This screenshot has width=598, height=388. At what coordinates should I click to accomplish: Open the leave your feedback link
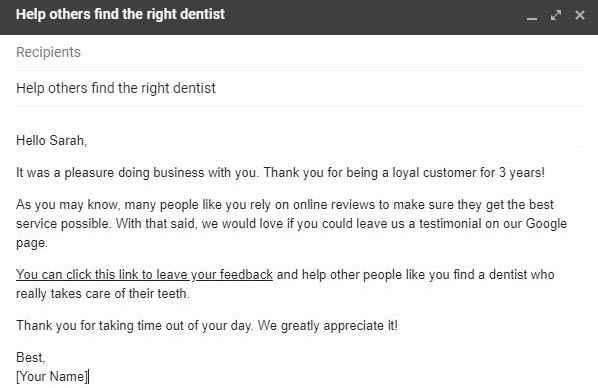(144, 275)
